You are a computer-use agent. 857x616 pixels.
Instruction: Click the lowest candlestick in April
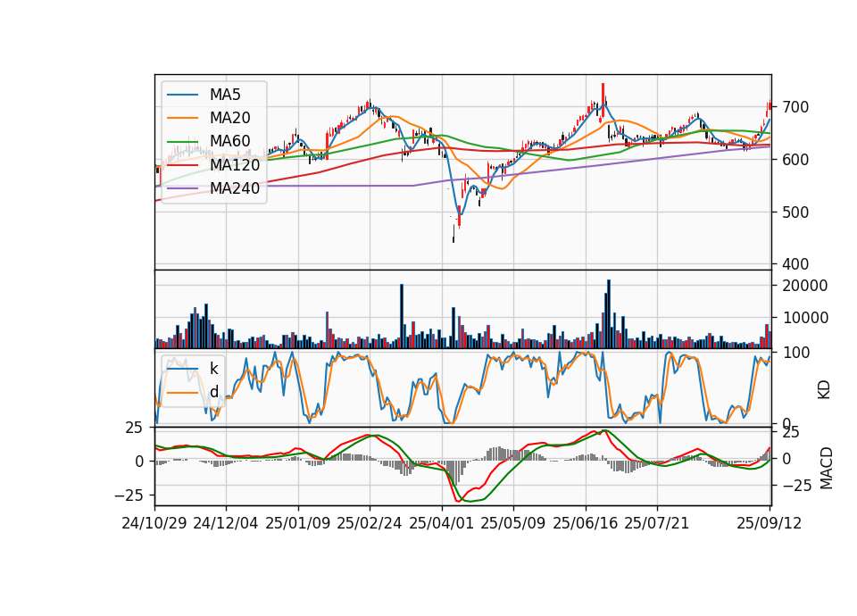click(453, 234)
